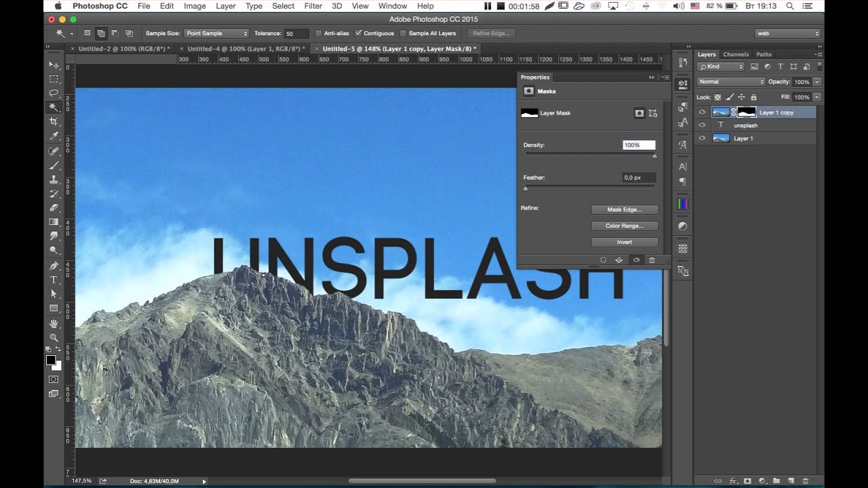Select the Clone Stamp tool
This screenshot has height=488, width=868.
pos(54,180)
